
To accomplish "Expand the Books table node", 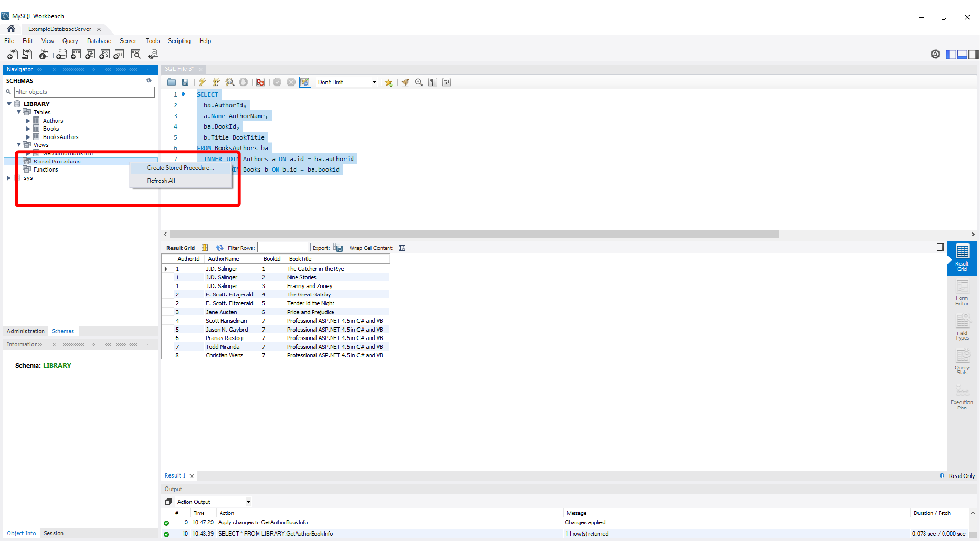I will 28,129.
